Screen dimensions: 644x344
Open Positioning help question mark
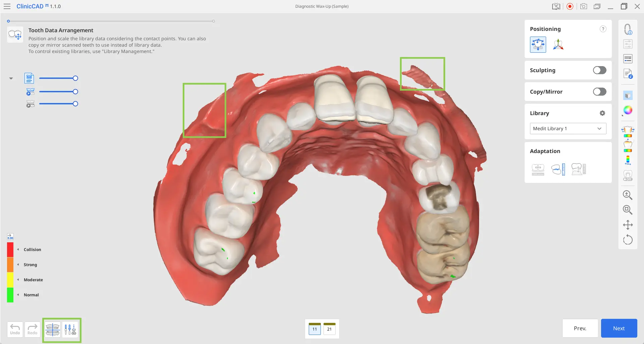603,29
